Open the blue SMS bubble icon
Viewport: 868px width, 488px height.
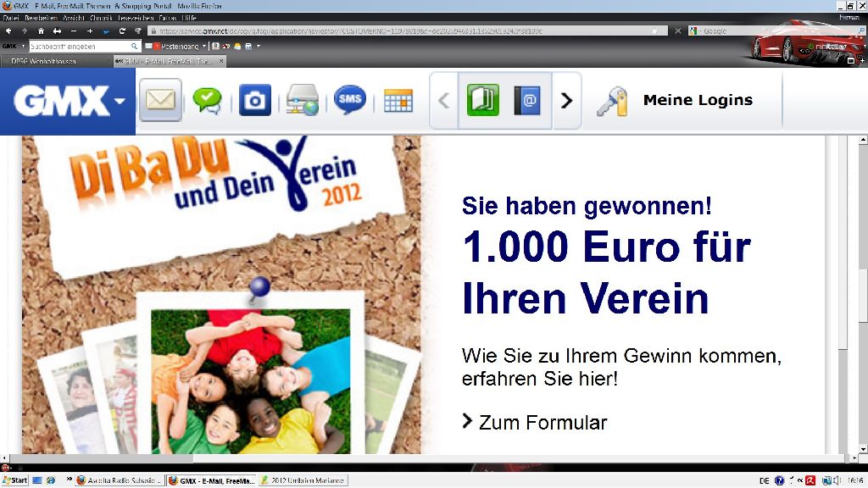pyautogui.click(x=350, y=100)
